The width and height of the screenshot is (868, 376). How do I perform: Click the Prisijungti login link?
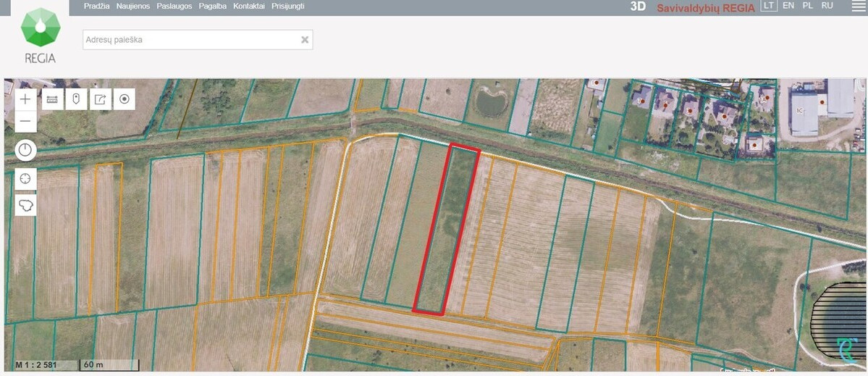tap(288, 6)
